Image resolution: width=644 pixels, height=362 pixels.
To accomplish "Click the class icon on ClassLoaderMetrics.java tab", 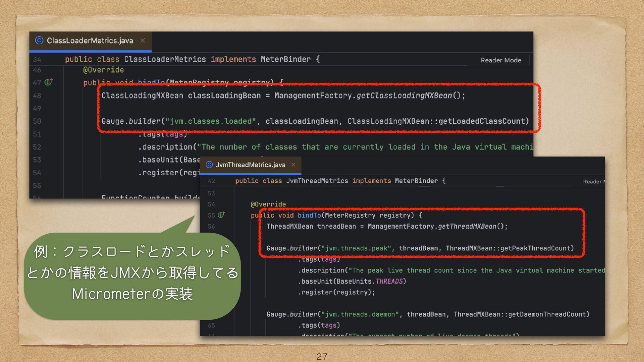I will 39,41.
